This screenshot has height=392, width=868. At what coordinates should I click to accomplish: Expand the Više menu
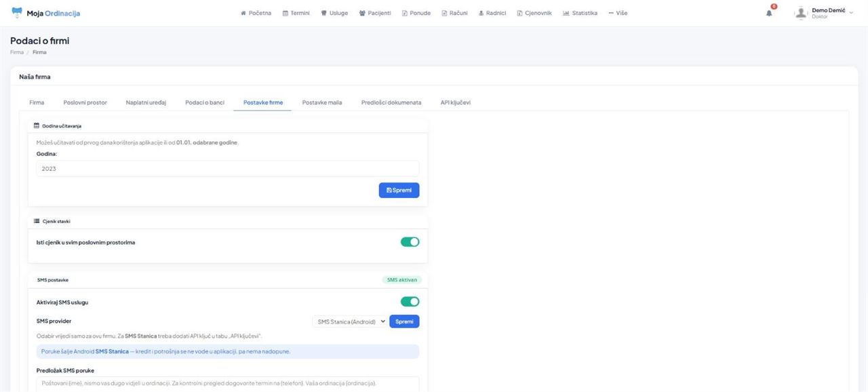[618, 13]
